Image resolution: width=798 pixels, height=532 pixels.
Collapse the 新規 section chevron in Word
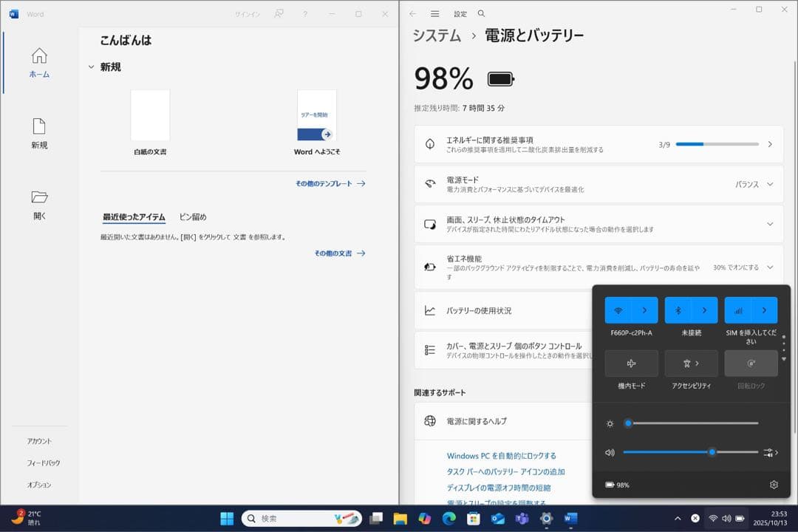click(x=91, y=66)
